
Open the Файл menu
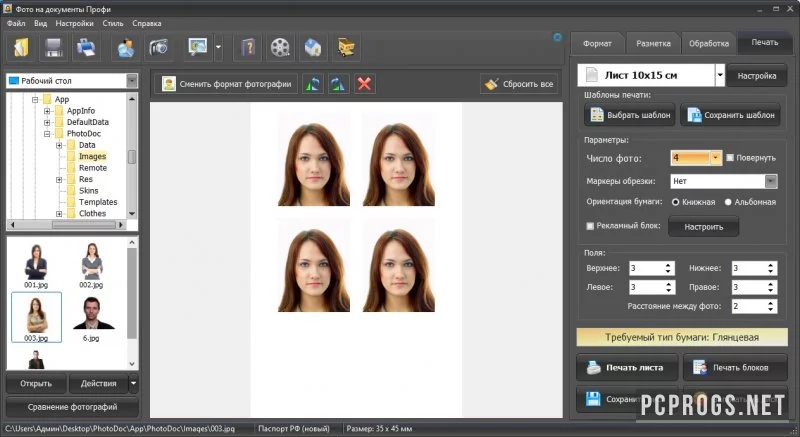pyautogui.click(x=16, y=23)
